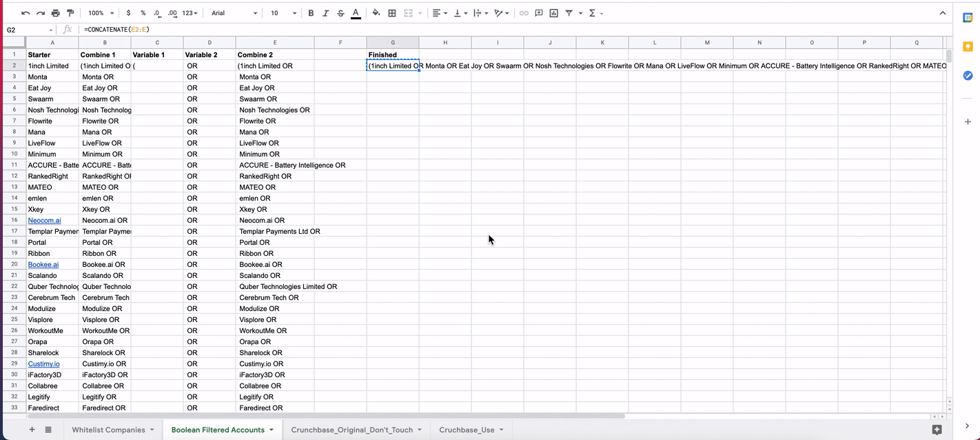Click the Redo icon in the toolbar
Image resolution: width=980 pixels, height=440 pixels.
click(41, 13)
